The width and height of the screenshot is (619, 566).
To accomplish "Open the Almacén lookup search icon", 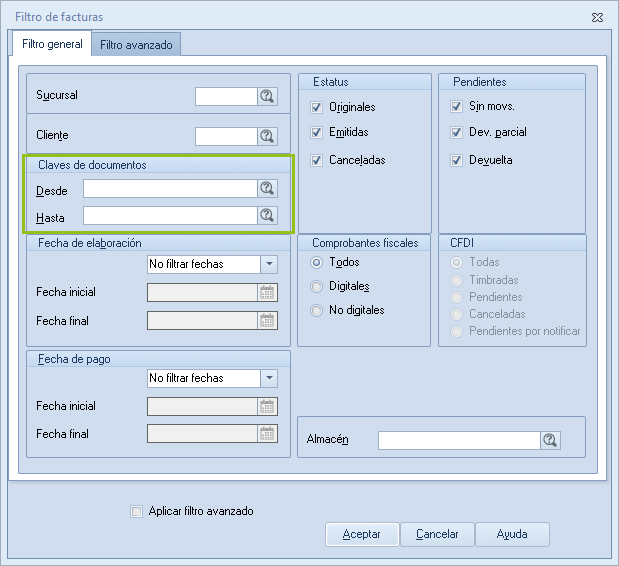I will pyautogui.click(x=550, y=441).
